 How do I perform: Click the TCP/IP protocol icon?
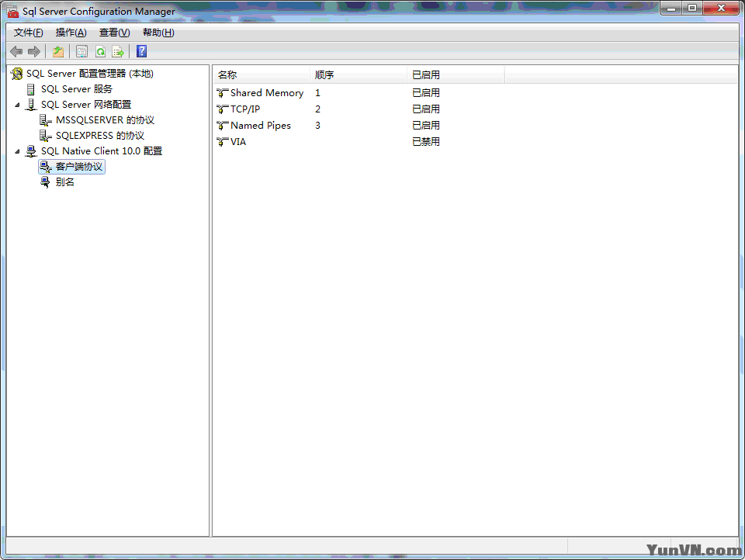point(223,109)
